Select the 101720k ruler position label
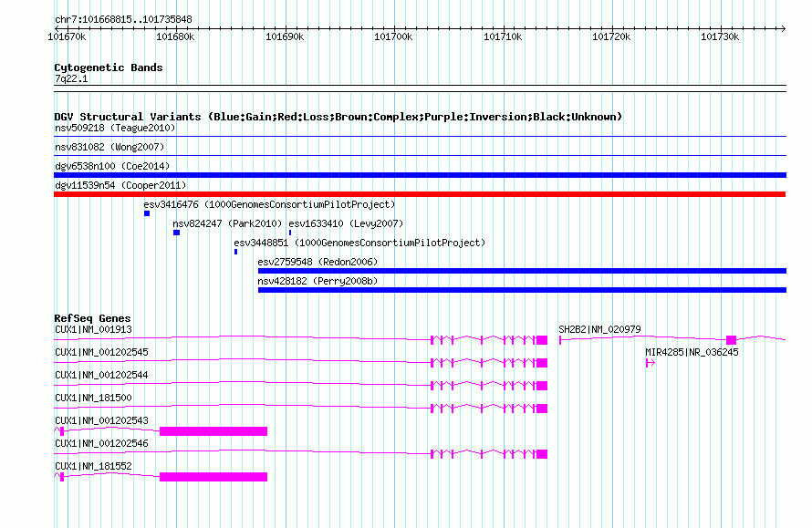Viewport: 812px width, 528px height. point(611,36)
